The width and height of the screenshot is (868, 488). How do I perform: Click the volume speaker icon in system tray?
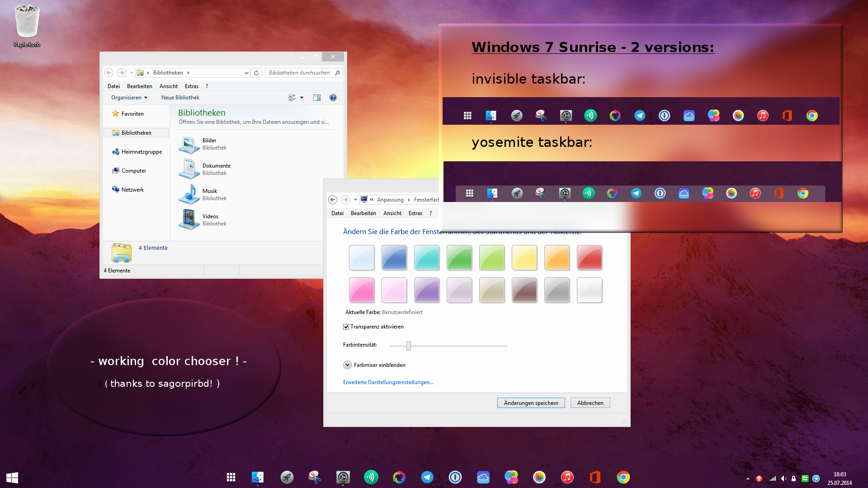[x=783, y=479]
